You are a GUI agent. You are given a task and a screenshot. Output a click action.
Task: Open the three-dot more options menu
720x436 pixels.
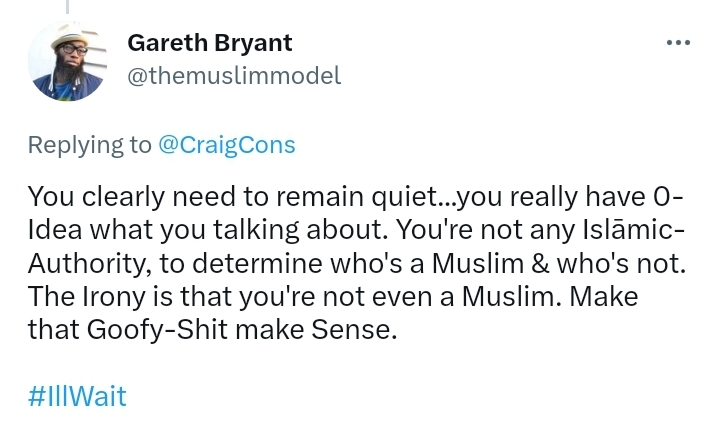(x=677, y=41)
